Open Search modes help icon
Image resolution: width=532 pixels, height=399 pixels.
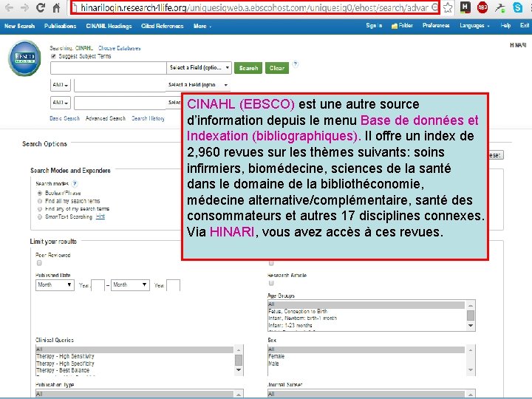(75, 183)
